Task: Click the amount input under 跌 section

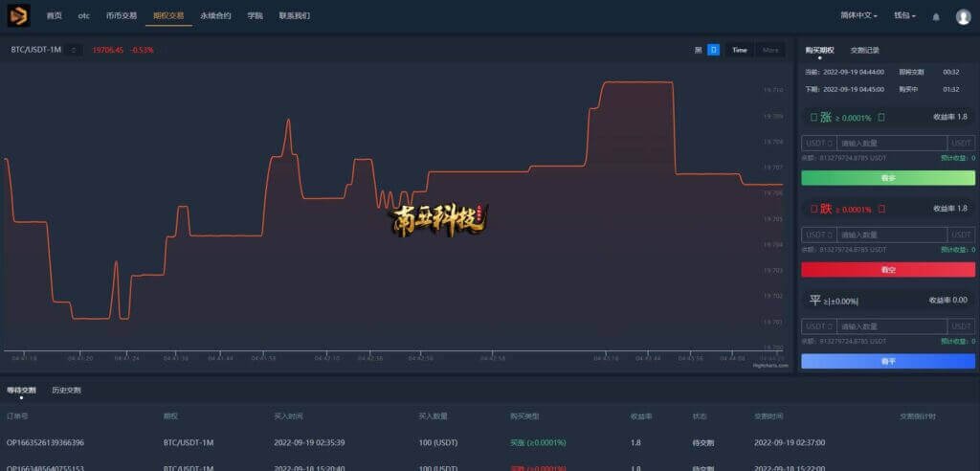Action: point(892,235)
